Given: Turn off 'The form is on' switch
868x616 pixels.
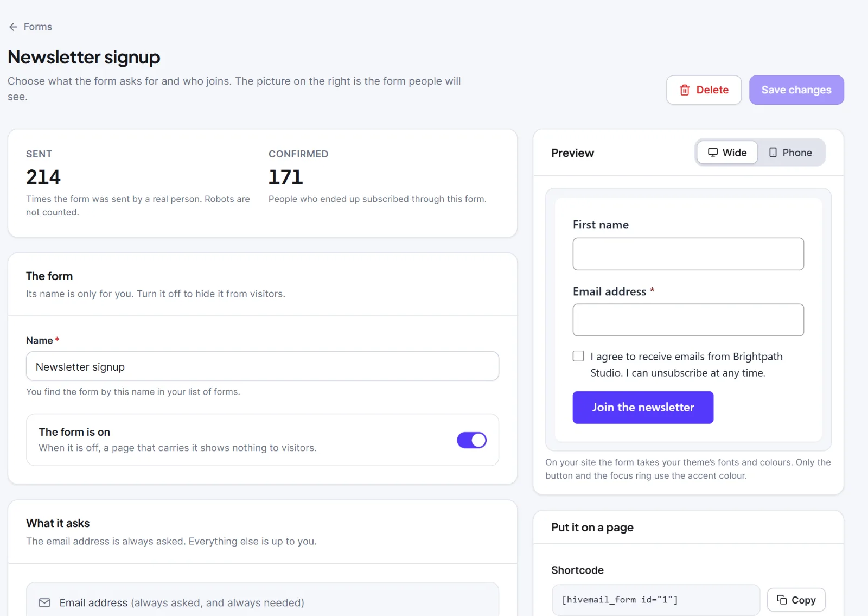Looking at the screenshot, I should 471,440.
